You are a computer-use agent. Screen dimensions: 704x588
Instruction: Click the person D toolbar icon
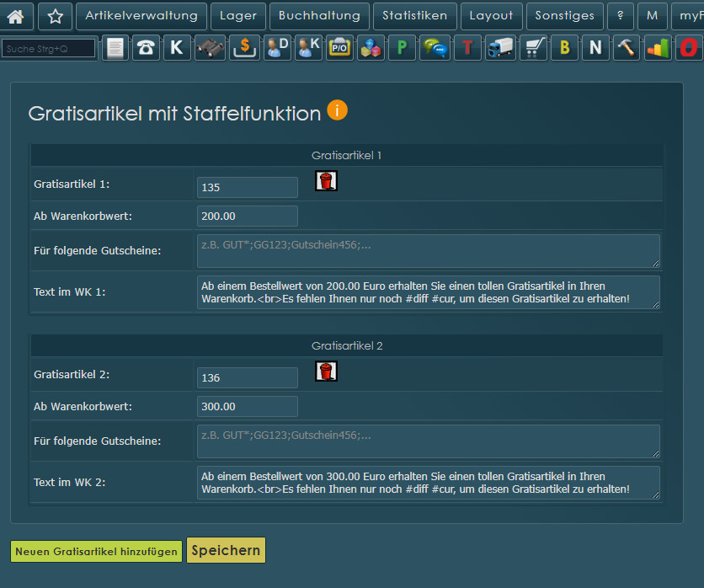277,48
